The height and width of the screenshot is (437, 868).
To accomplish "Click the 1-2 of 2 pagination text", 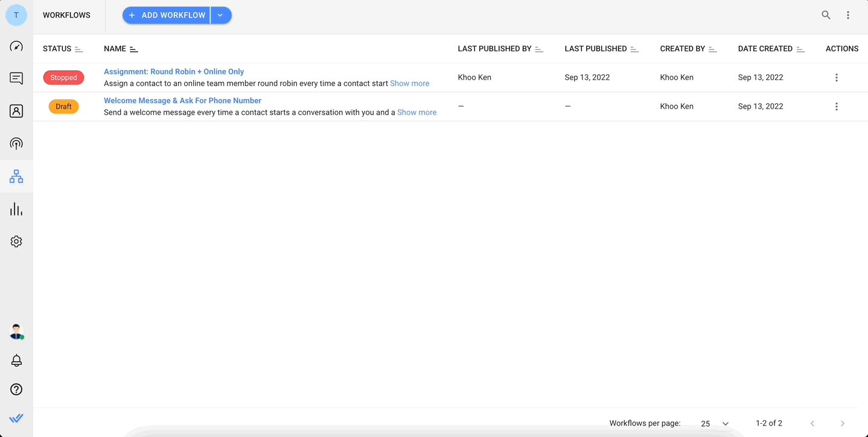I will pyautogui.click(x=769, y=423).
